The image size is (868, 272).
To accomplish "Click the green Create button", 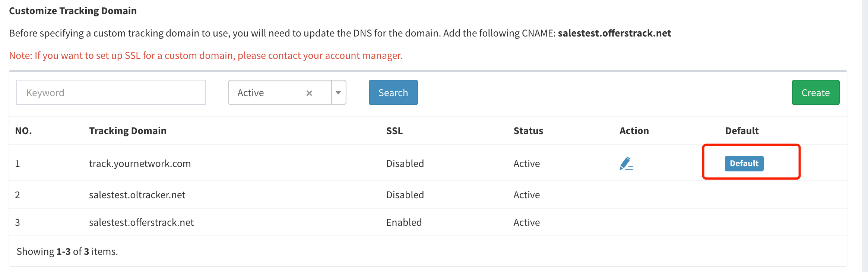I will 815,93.
